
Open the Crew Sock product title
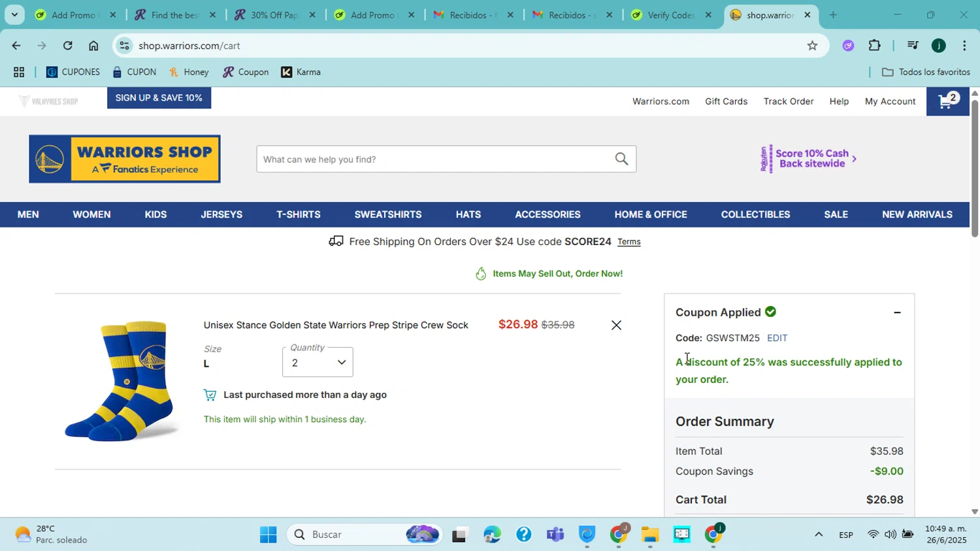pyautogui.click(x=336, y=325)
